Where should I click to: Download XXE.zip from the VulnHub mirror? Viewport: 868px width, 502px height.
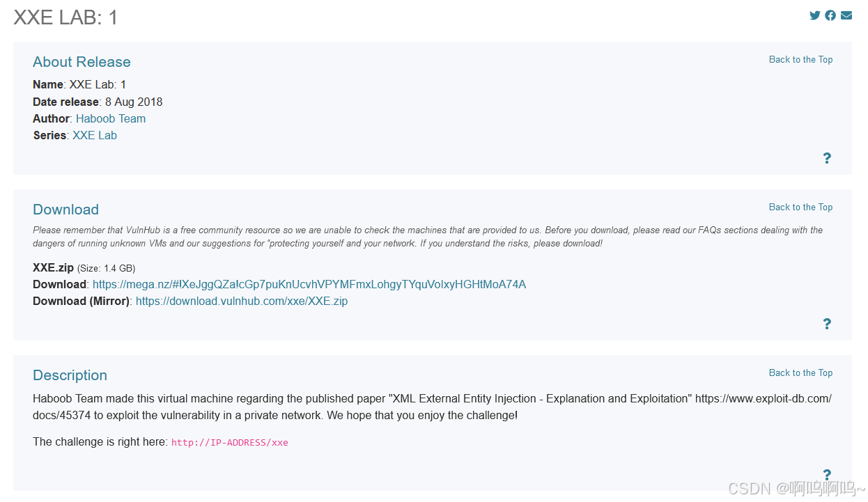click(242, 301)
